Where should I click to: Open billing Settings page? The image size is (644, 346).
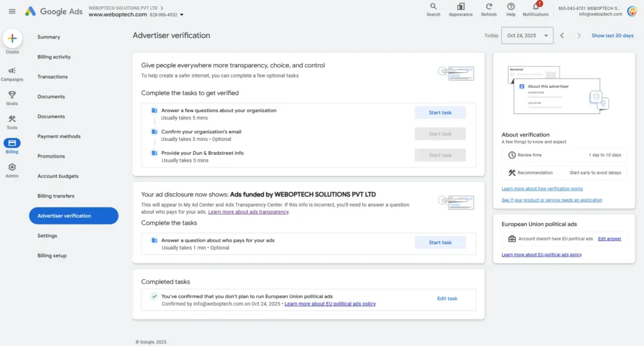click(x=47, y=236)
